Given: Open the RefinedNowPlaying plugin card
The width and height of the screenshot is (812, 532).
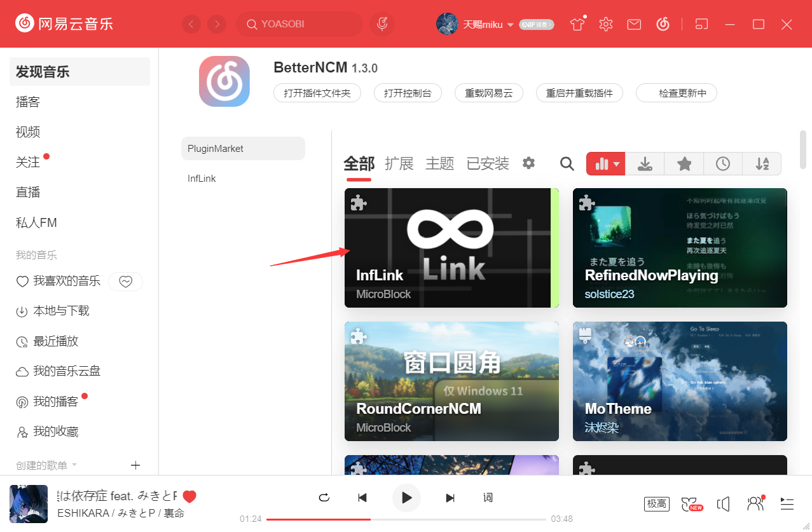Looking at the screenshot, I should tap(680, 248).
